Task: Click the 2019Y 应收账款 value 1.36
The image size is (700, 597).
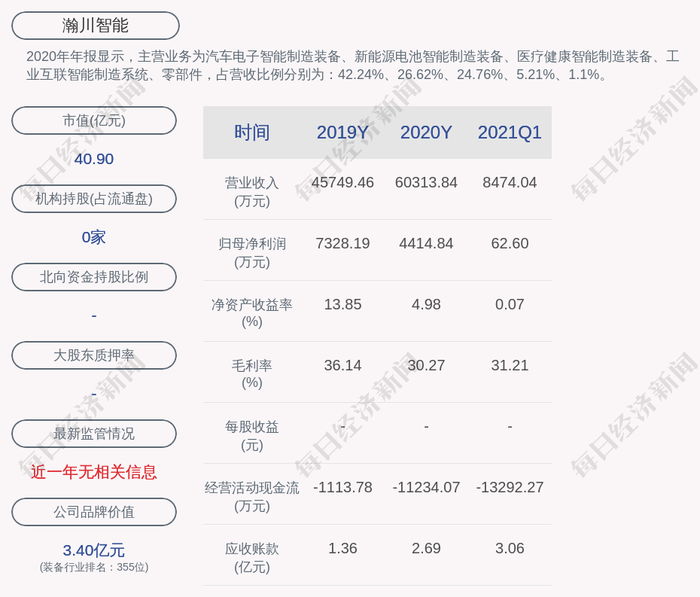Action: coord(342,548)
